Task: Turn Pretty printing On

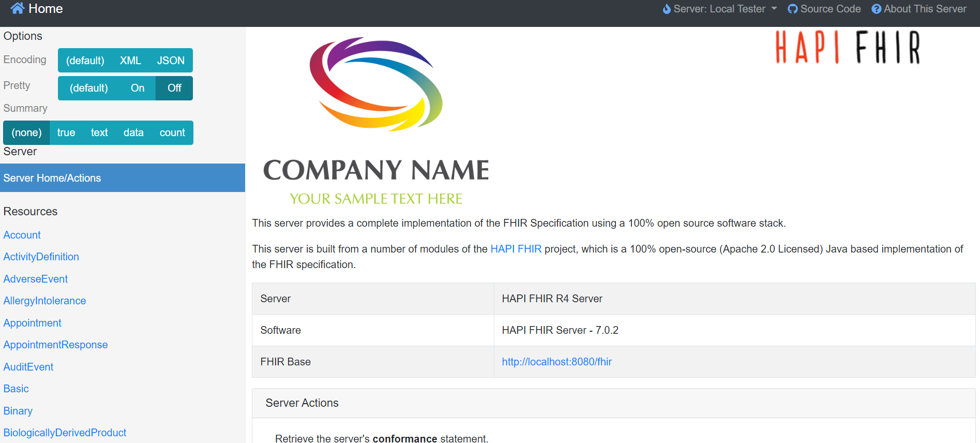Action: coord(138,88)
